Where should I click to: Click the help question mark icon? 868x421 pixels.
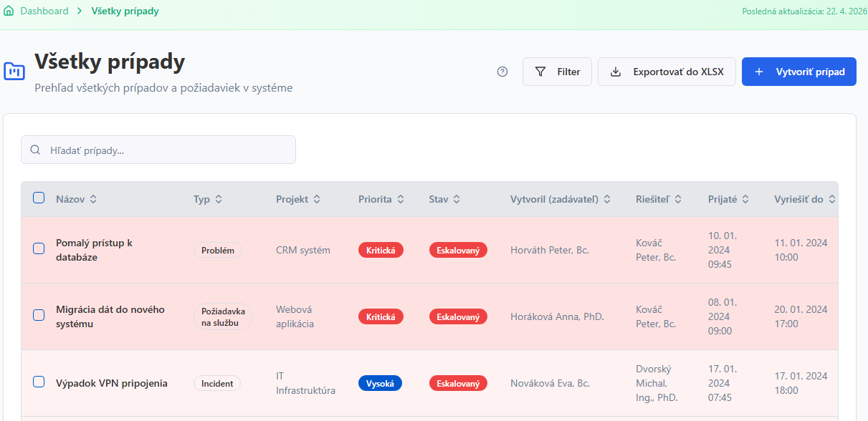[x=502, y=72]
